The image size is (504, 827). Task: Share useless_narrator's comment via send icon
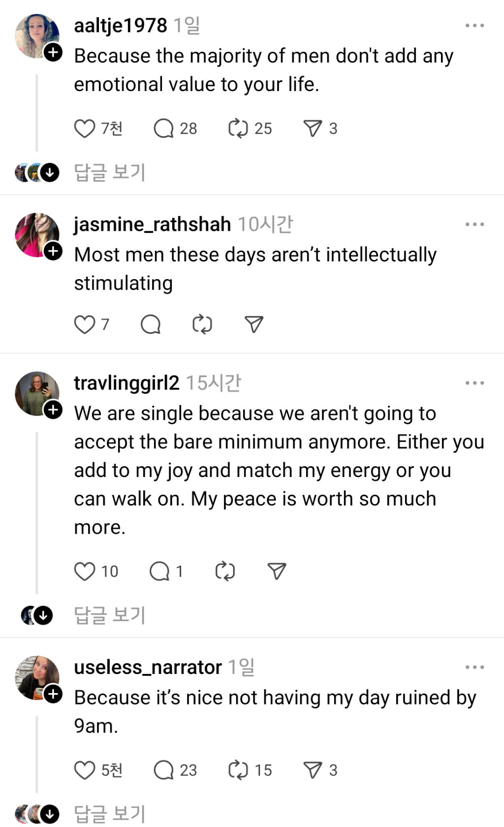313,770
